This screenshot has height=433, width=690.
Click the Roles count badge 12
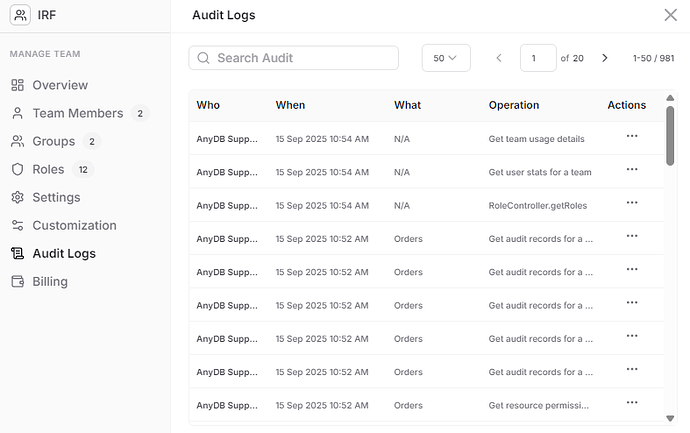click(83, 170)
